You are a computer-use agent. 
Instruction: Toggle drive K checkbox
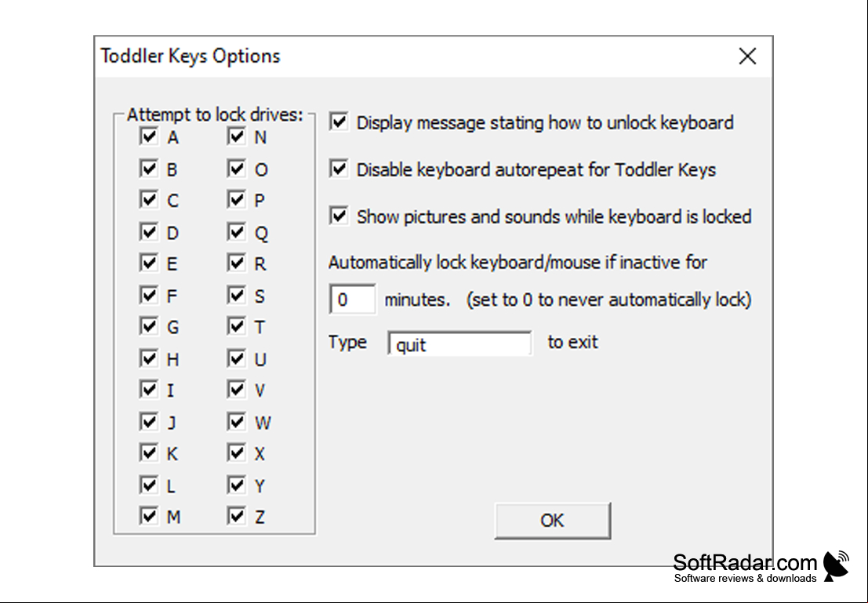[149, 452]
